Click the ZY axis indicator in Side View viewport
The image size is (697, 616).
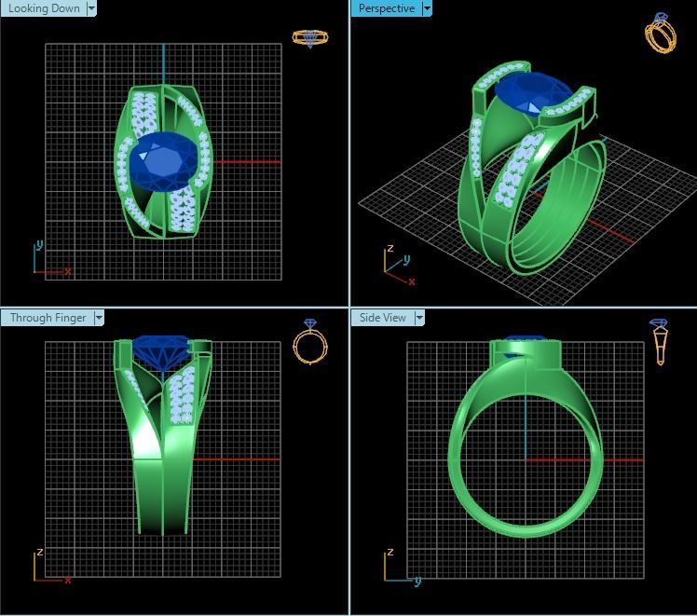pyautogui.click(x=403, y=567)
